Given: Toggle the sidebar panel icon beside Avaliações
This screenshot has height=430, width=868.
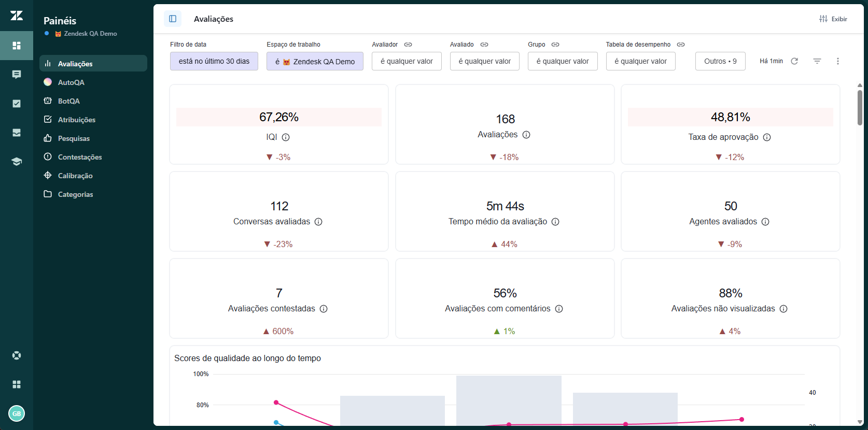Looking at the screenshot, I should (173, 19).
